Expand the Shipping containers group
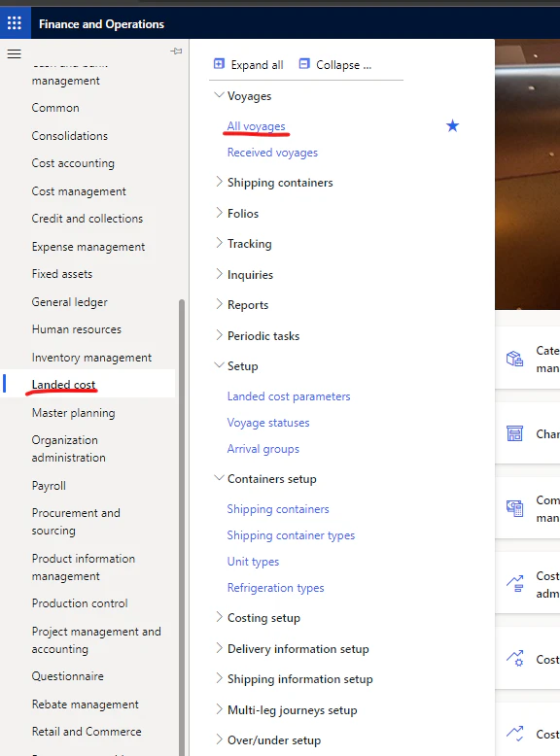560x756 pixels. [x=219, y=182]
